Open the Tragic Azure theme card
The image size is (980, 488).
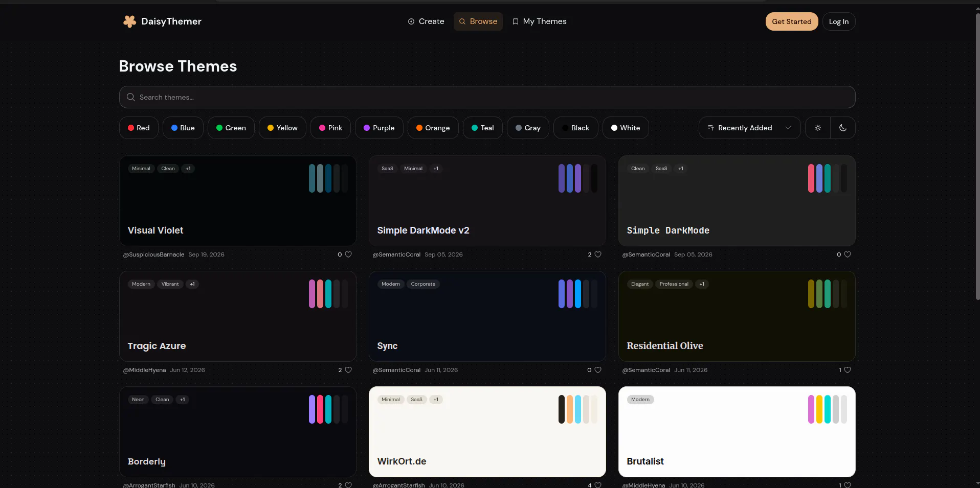(238, 316)
